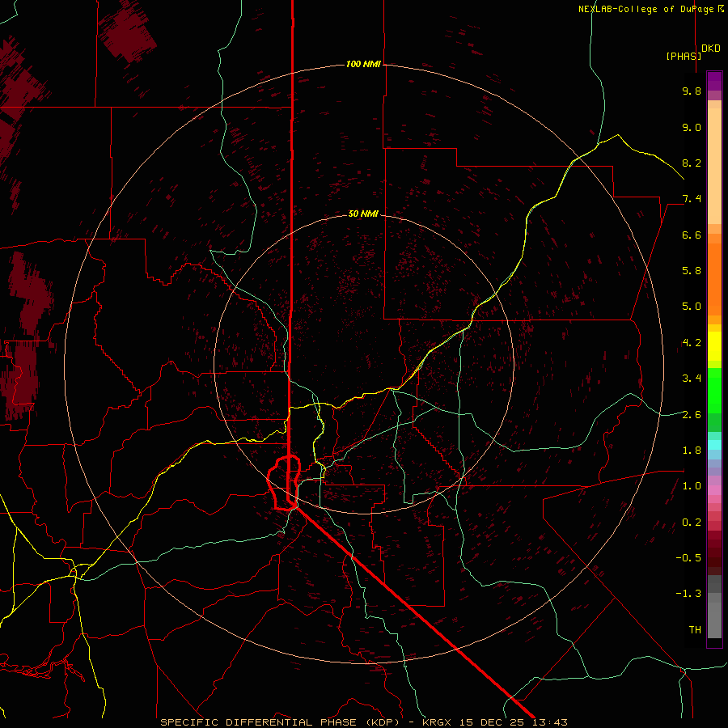
Task: Pick the pink segment of the color bar
Action: click(x=714, y=490)
